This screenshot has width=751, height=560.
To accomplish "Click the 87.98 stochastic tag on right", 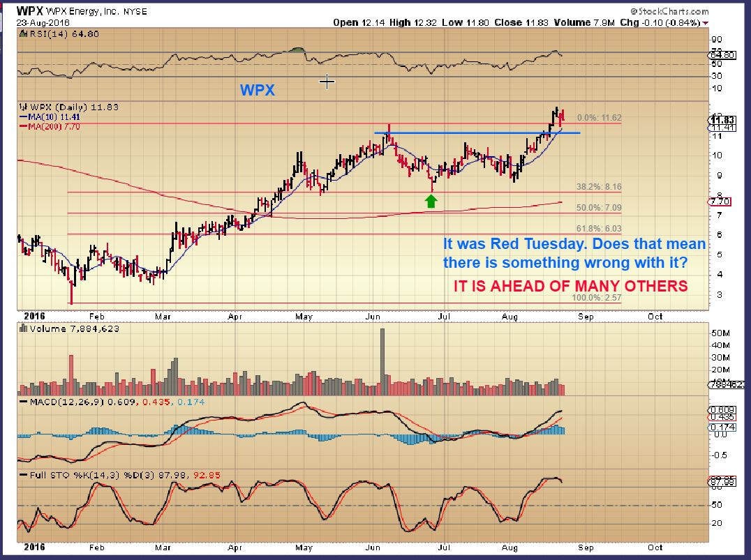I will 722,482.
